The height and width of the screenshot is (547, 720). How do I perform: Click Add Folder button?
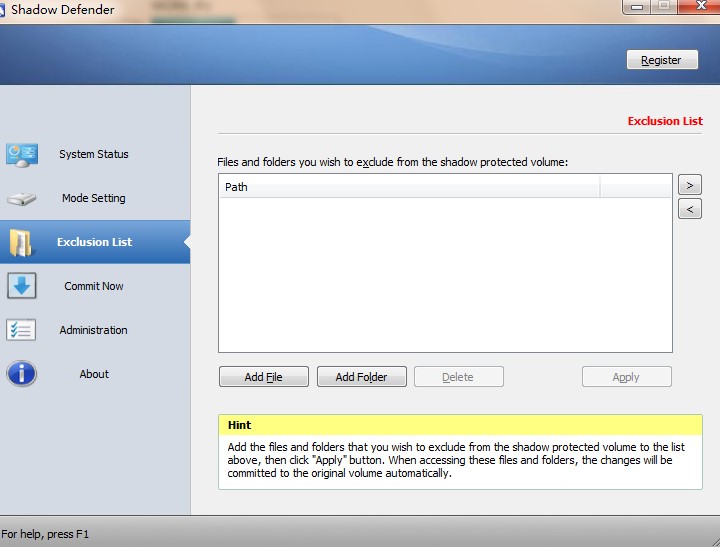click(361, 377)
